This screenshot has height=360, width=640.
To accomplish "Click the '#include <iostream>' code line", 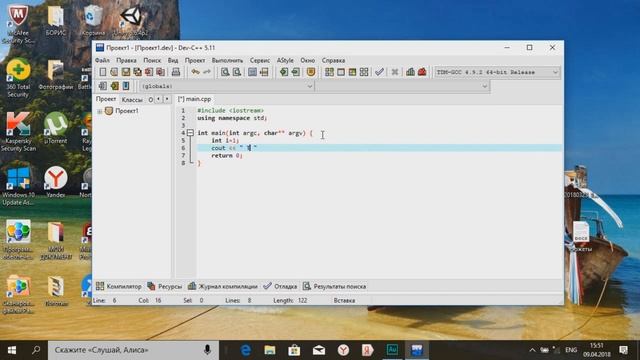I will coord(230,111).
